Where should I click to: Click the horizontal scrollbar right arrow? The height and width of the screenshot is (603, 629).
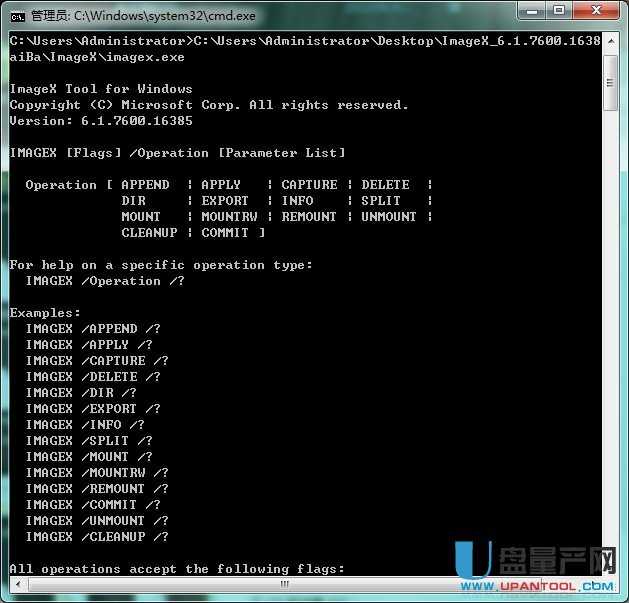[x=594, y=585]
